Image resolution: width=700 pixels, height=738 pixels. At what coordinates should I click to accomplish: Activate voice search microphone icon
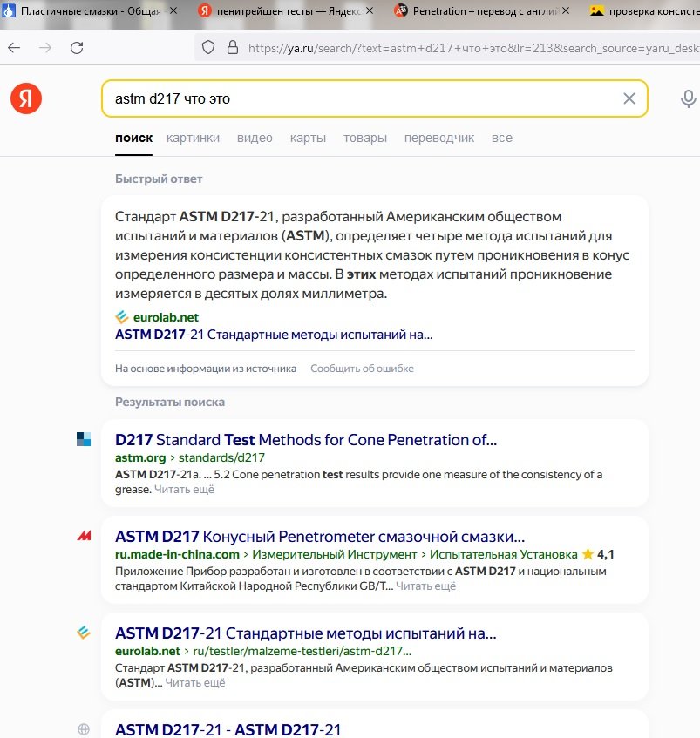click(x=688, y=98)
